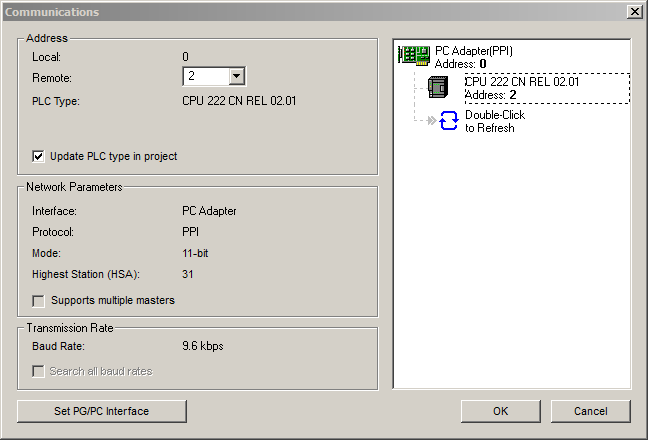This screenshot has width=648, height=440.
Task: Click the PC Adapter card icon
Action: pyautogui.click(x=414, y=56)
